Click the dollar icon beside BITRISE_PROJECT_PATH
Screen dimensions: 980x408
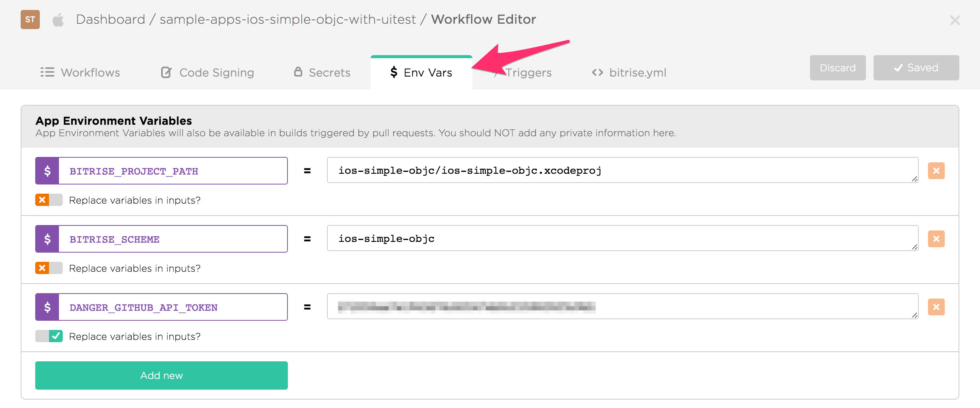point(47,171)
